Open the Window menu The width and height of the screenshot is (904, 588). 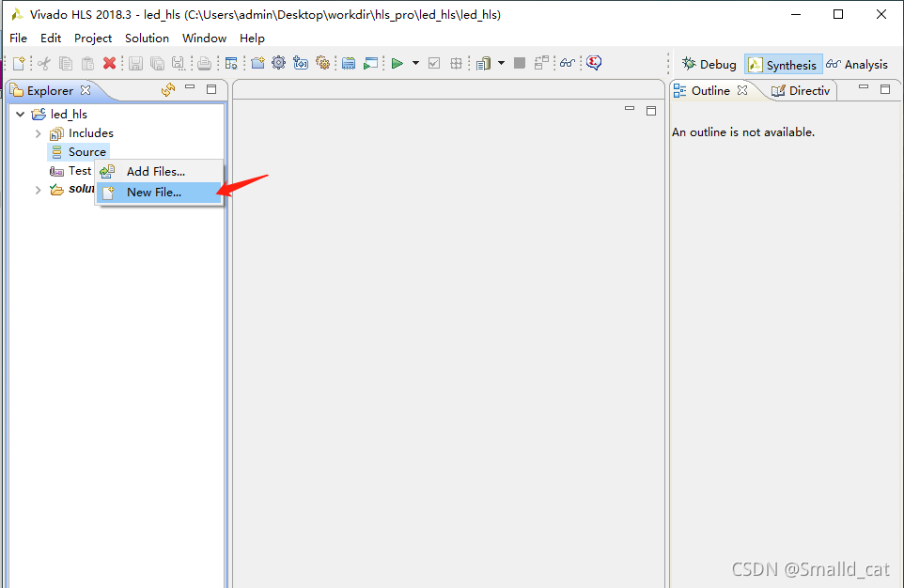(204, 39)
